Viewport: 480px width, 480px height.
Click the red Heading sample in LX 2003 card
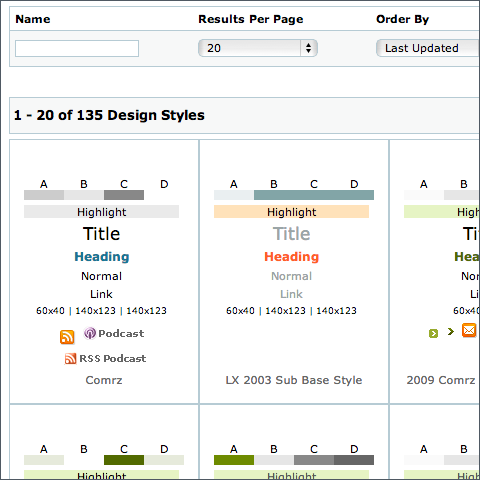pyautogui.click(x=292, y=257)
